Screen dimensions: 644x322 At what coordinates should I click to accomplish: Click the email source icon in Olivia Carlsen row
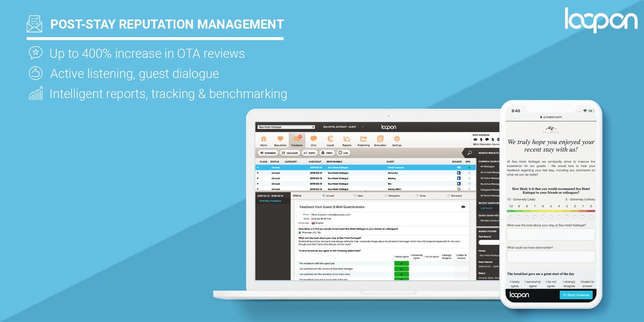click(459, 167)
